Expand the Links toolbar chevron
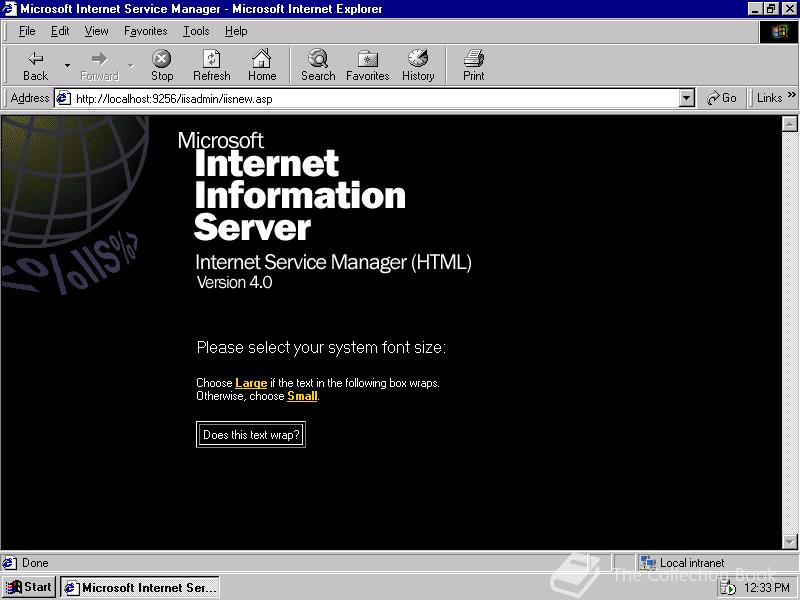The image size is (800, 600). point(791,95)
